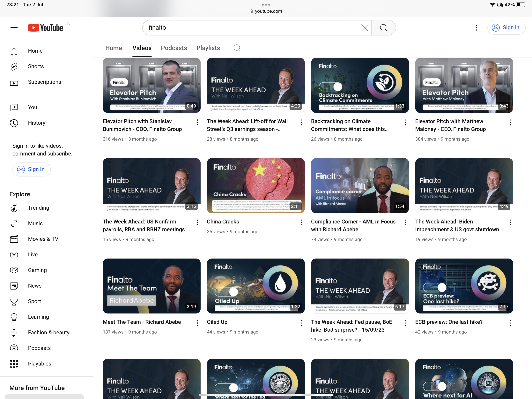Open the hamburger guide menu

14,27
